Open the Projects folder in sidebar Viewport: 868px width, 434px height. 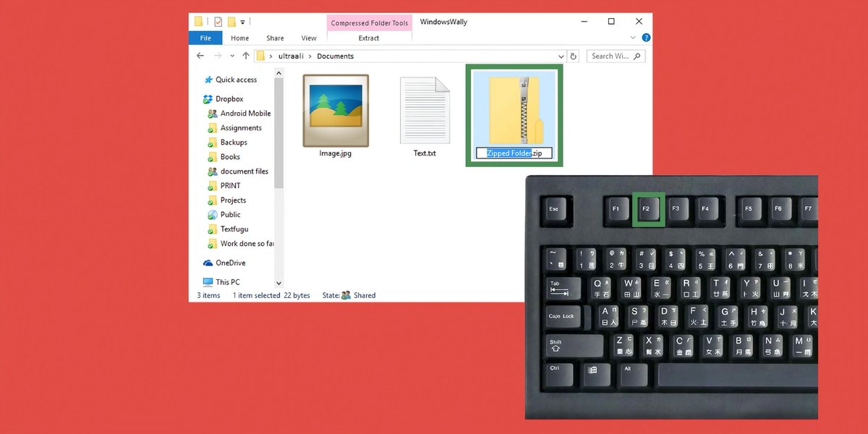pos(227,200)
